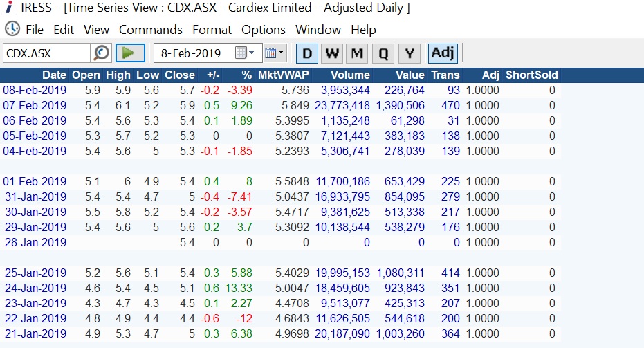Select the 25-Jan-2019 date cell

[x=35, y=273]
